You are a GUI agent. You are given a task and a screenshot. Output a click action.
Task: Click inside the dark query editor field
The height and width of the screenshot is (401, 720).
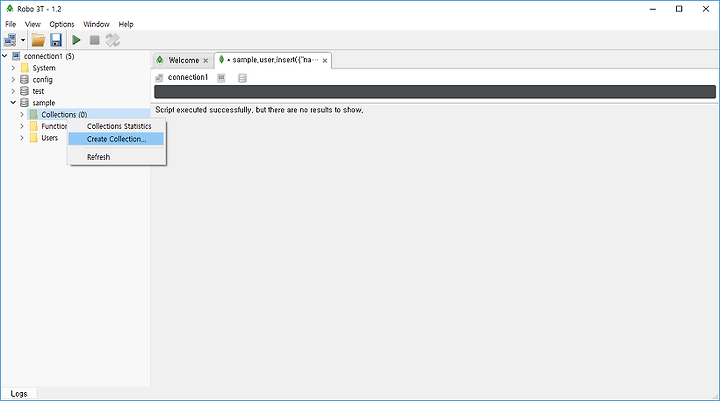435,91
